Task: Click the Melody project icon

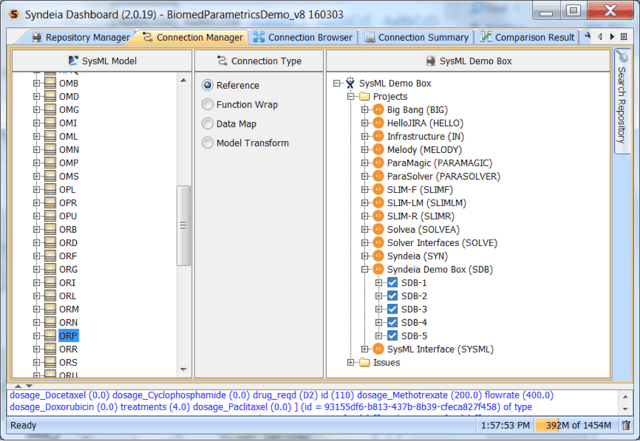Action: [x=378, y=149]
